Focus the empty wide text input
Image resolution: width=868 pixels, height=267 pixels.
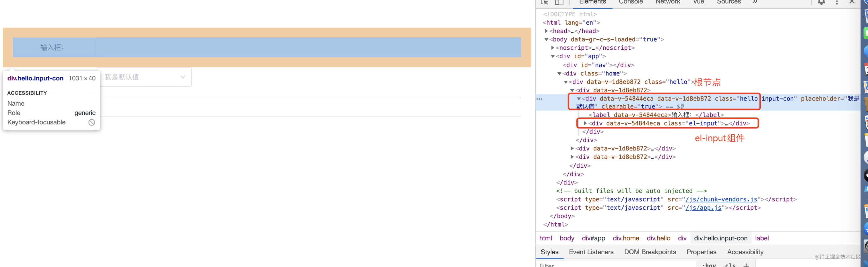pyautogui.click(x=310, y=107)
